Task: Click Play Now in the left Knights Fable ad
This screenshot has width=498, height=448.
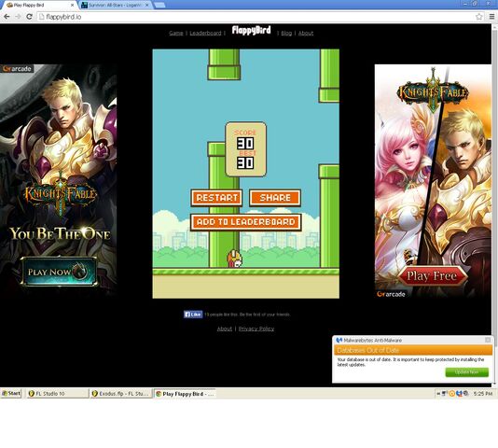Action: click(60, 272)
